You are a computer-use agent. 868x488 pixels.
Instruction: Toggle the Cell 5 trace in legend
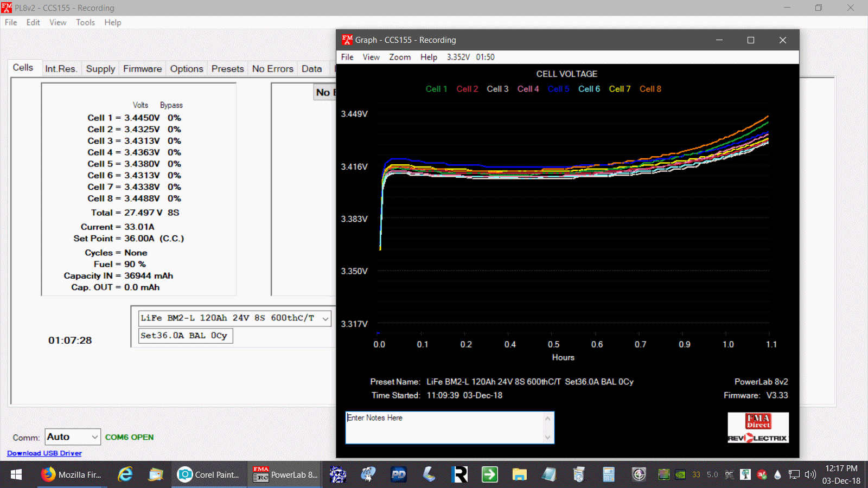[x=558, y=89]
